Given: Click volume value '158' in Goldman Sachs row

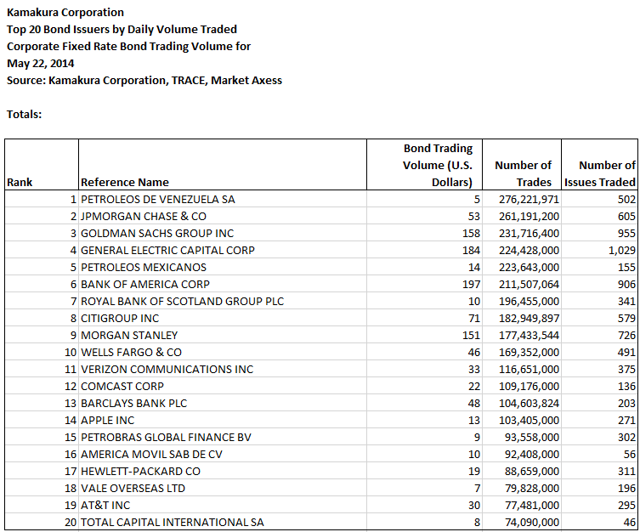Looking at the screenshot, I should 471,233.
